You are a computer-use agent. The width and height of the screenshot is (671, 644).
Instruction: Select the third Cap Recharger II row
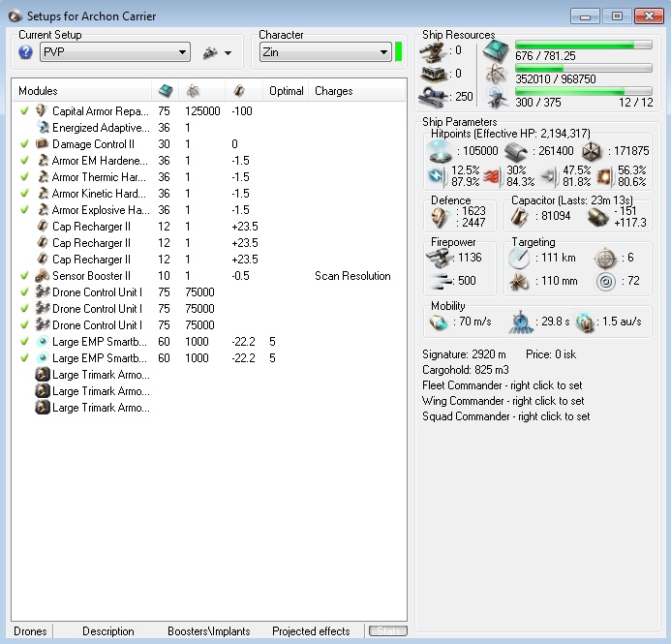tap(210, 260)
